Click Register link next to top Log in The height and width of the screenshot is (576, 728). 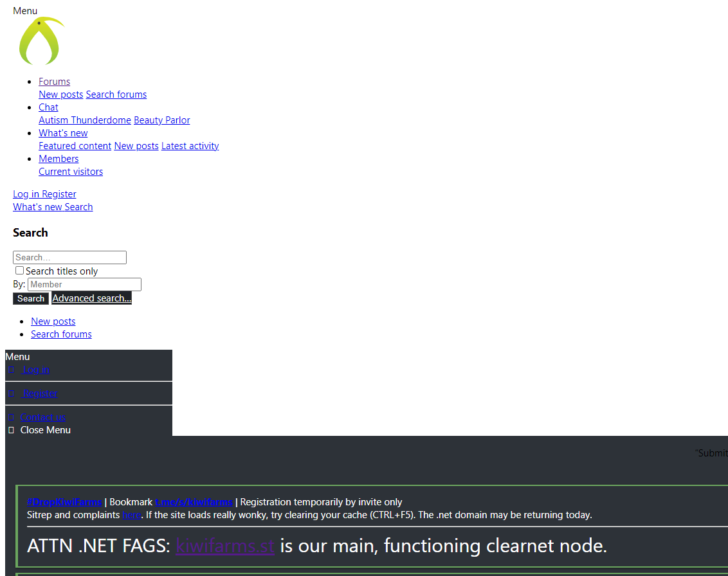click(x=59, y=195)
